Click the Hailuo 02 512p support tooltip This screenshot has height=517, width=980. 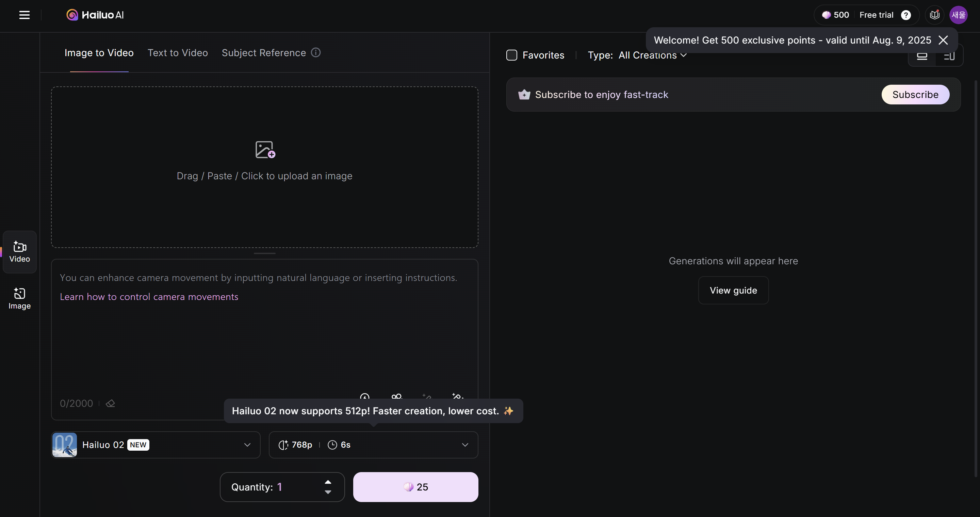373,411
